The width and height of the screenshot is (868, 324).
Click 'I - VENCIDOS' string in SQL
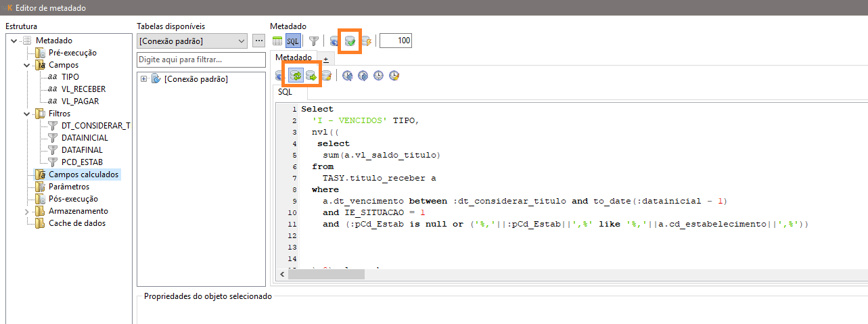(x=350, y=120)
